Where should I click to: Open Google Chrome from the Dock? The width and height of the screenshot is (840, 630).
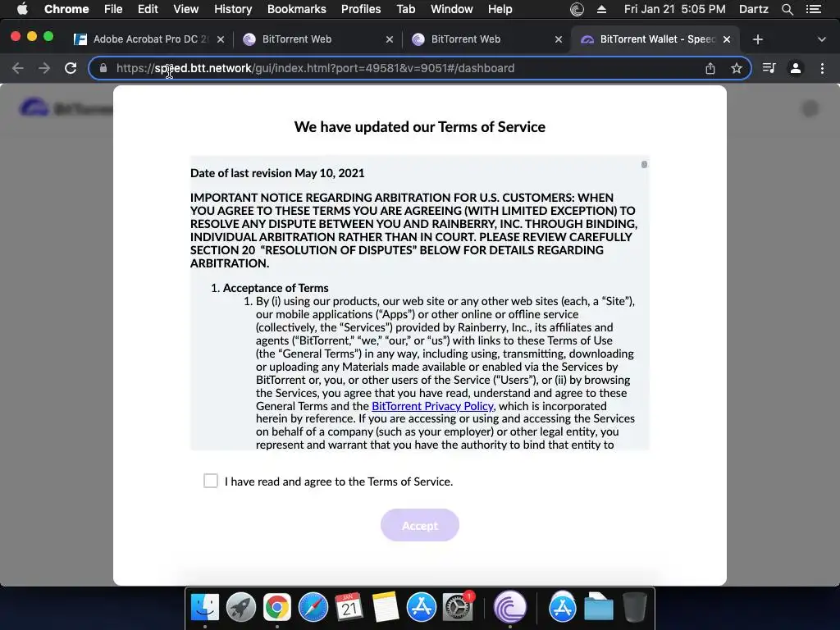coord(277,608)
